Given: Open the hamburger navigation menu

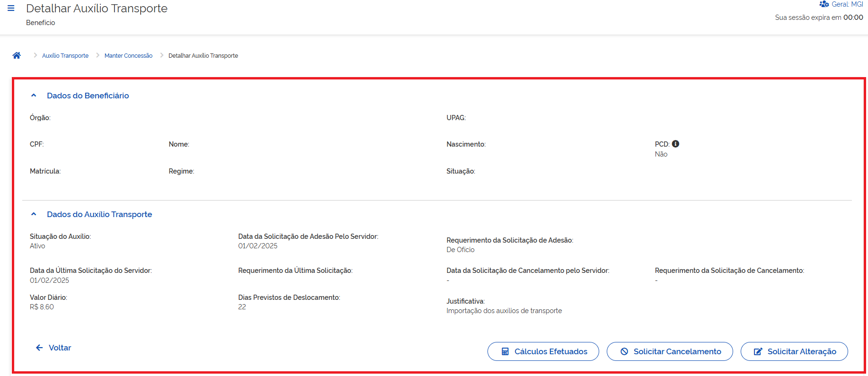Looking at the screenshot, I should click(x=11, y=8).
